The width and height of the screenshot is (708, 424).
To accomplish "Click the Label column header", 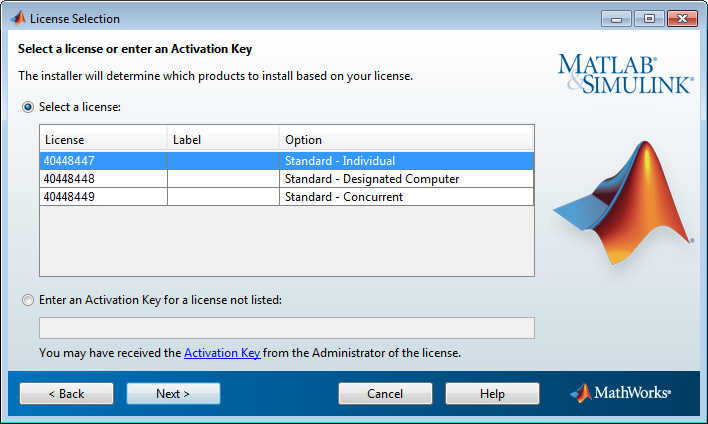I will click(223, 140).
